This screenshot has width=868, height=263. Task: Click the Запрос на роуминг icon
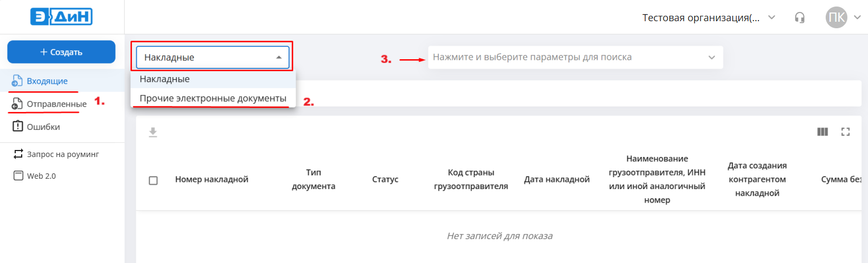pyautogui.click(x=18, y=154)
